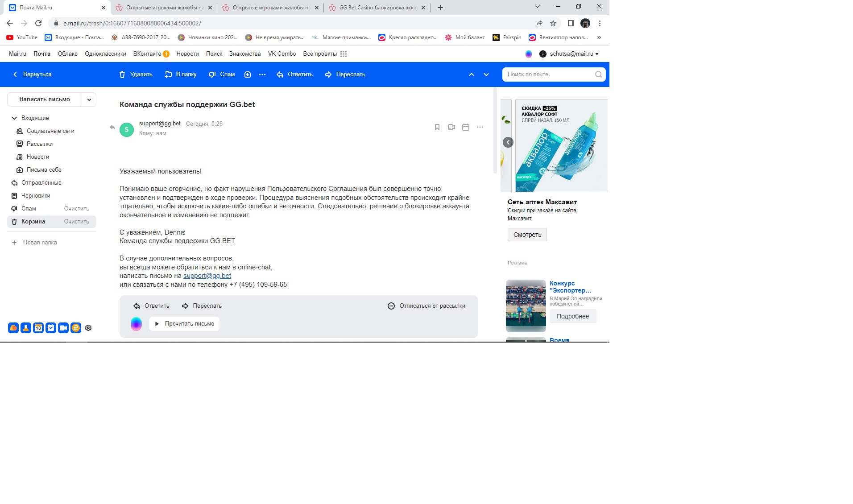Click Смотреть on the Максавит ad
The width and height of the screenshot is (853, 504).
527,235
